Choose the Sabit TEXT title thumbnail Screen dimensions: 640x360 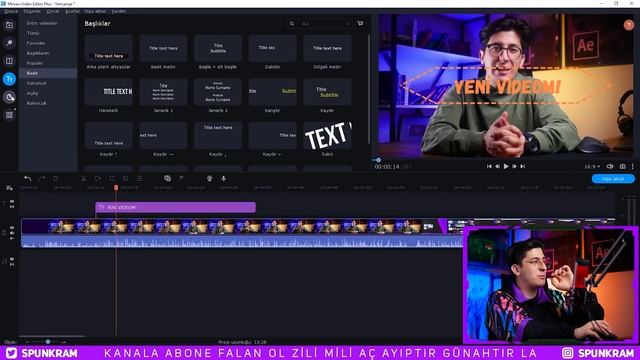[x=327, y=136]
